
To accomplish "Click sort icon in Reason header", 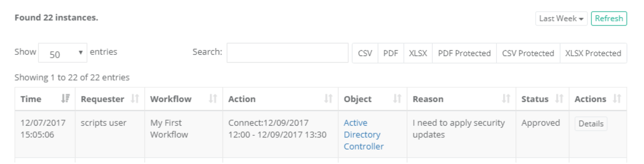I will coord(506,99).
